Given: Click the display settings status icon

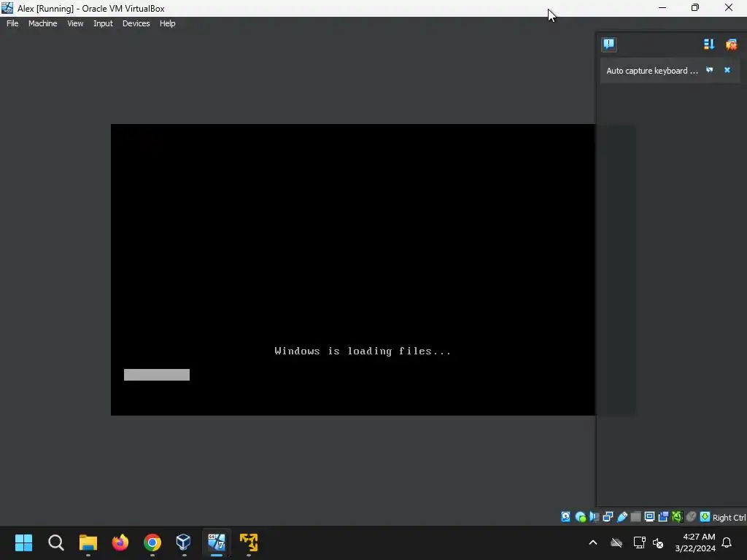Looking at the screenshot, I should point(649,517).
